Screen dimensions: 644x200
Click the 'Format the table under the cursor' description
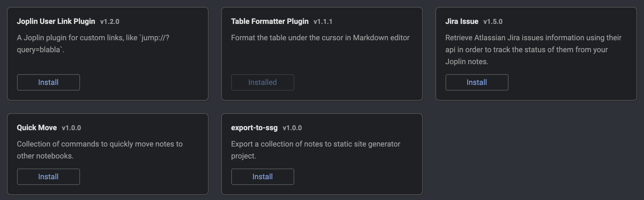[320, 38]
